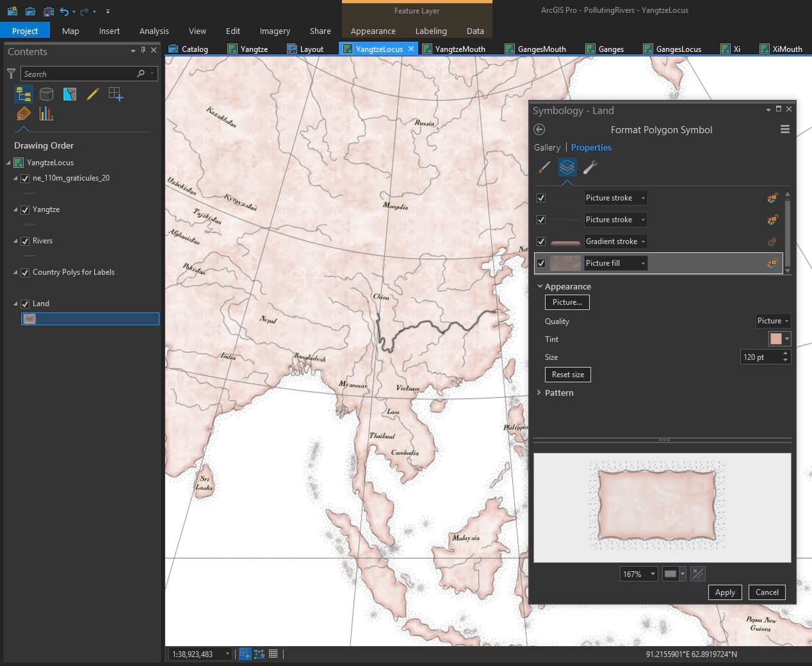The height and width of the screenshot is (666, 812).
Task: Open the Symbology hamburger menu
Action: [x=784, y=129]
